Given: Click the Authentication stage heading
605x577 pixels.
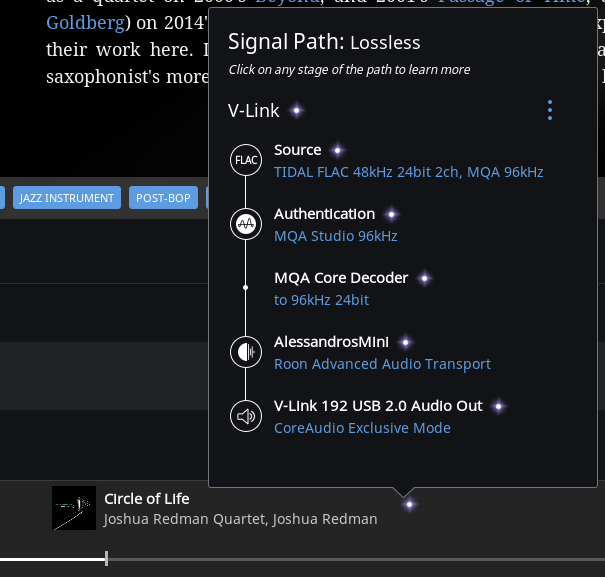Looking at the screenshot, I should click(x=324, y=214).
